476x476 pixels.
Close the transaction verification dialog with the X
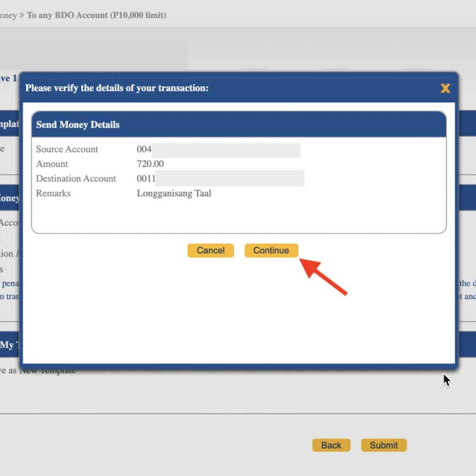[x=445, y=88]
